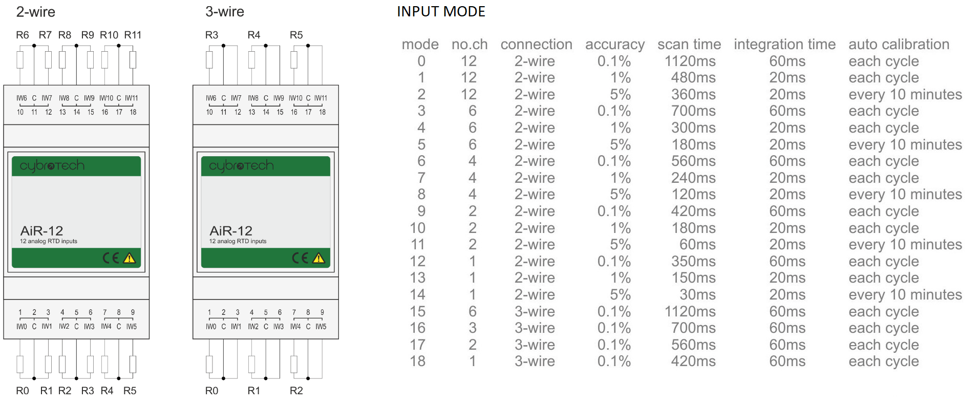
Task: Click the warning triangle on the 2-wire module
Action: (x=130, y=258)
